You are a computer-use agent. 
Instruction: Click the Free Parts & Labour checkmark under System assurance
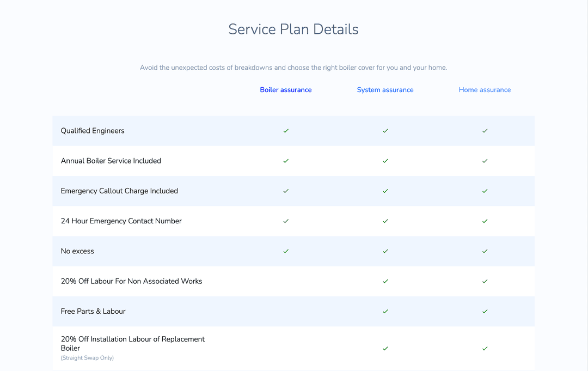point(385,311)
